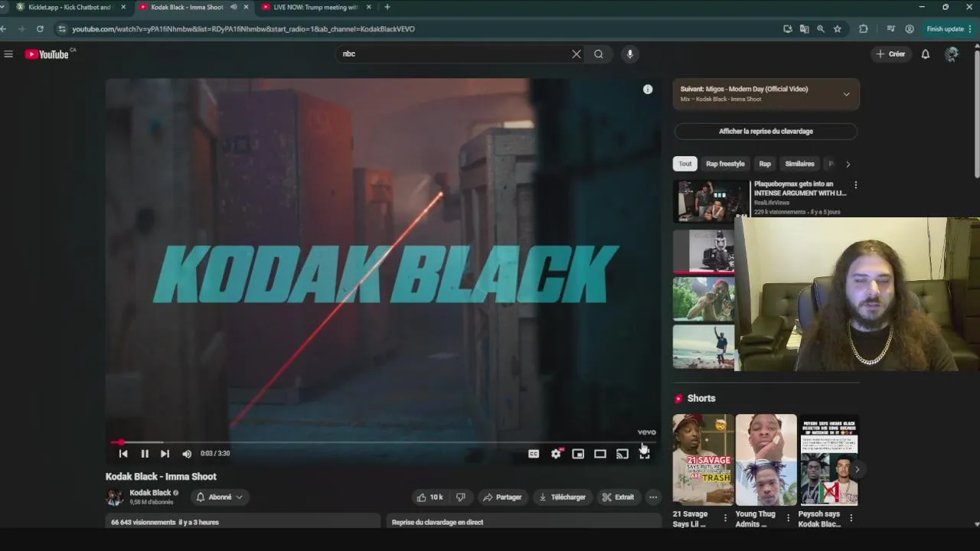The width and height of the screenshot is (980, 551).
Task: Close the Kodak Black browser tab
Action: point(246,7)
